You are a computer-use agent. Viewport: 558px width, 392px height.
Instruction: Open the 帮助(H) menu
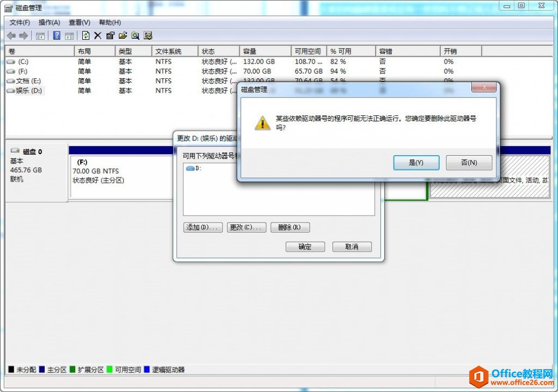[x=110, y=22]
